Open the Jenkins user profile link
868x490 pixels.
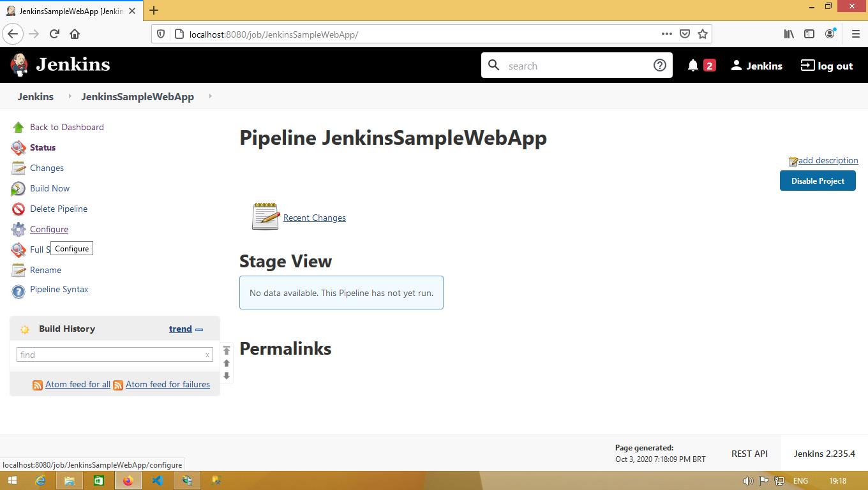(757, 66)
